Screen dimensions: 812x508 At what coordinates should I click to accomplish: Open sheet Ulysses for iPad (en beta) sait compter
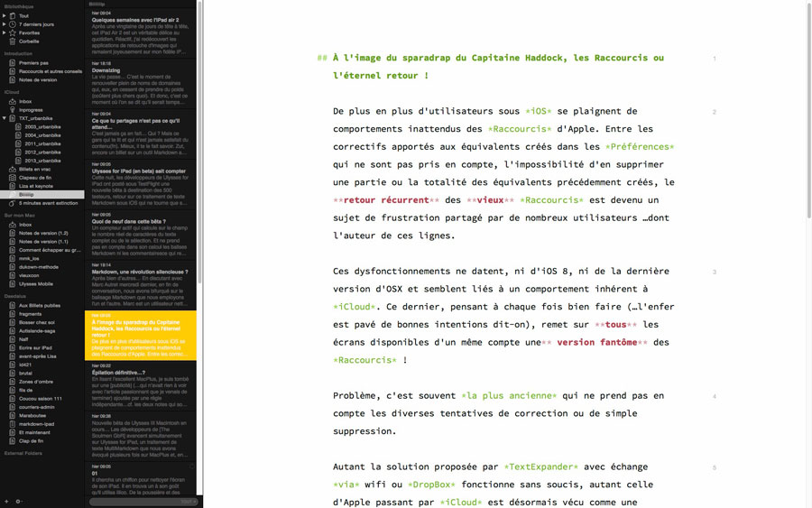click(141, 184)
